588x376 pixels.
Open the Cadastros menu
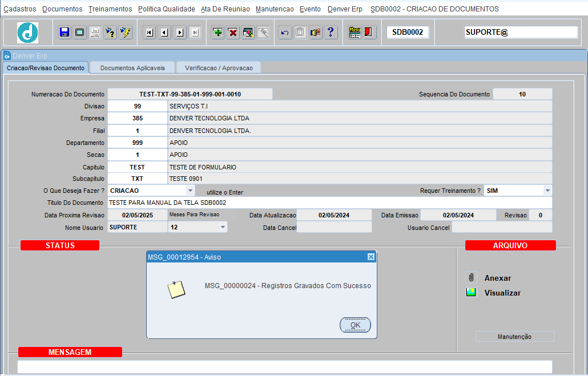[x=20, y=9]
